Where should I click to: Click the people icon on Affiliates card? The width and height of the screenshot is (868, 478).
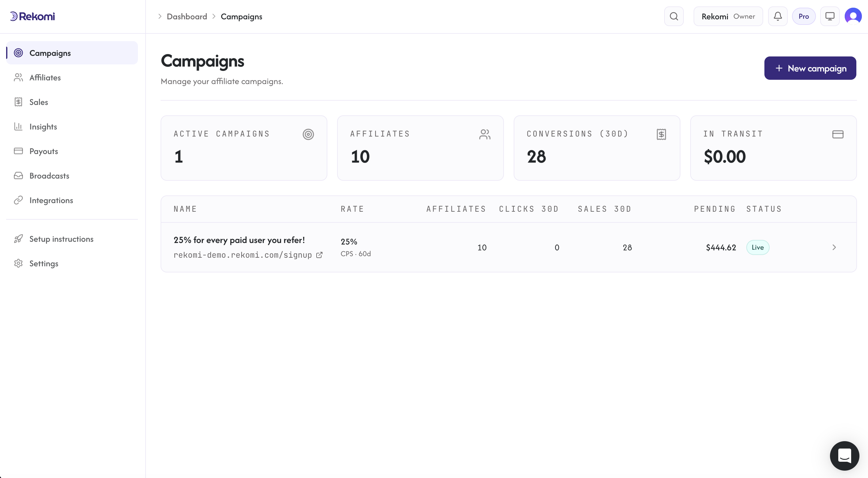pos(485,134)
